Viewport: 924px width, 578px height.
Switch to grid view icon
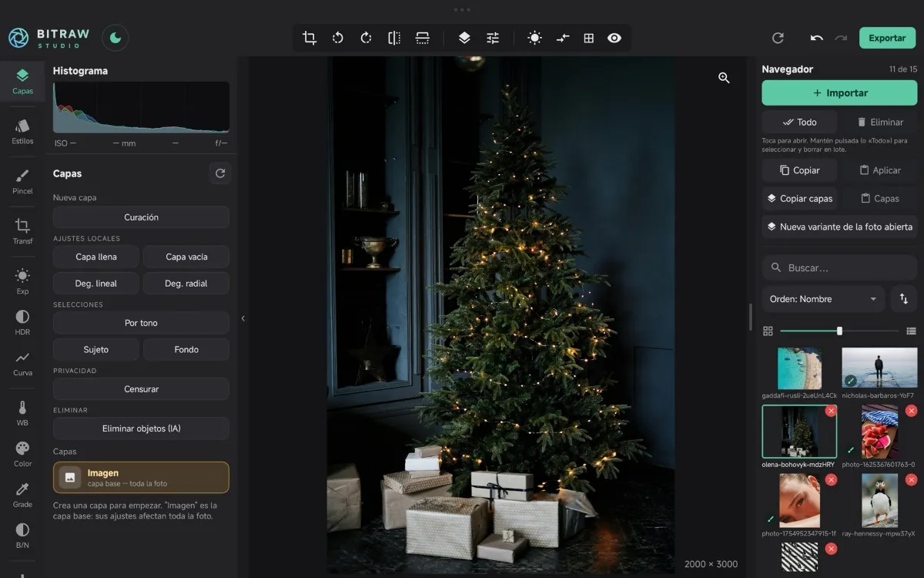tap(768, 331)
